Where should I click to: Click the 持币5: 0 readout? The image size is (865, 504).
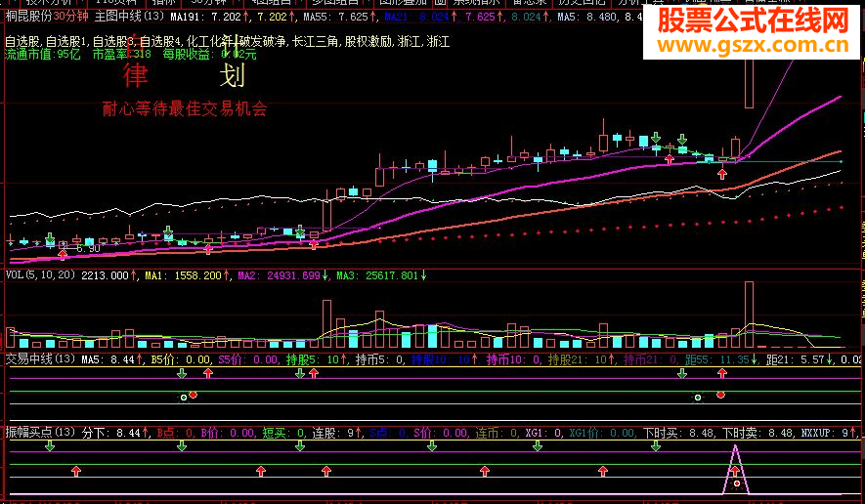[x=380, y=360]
